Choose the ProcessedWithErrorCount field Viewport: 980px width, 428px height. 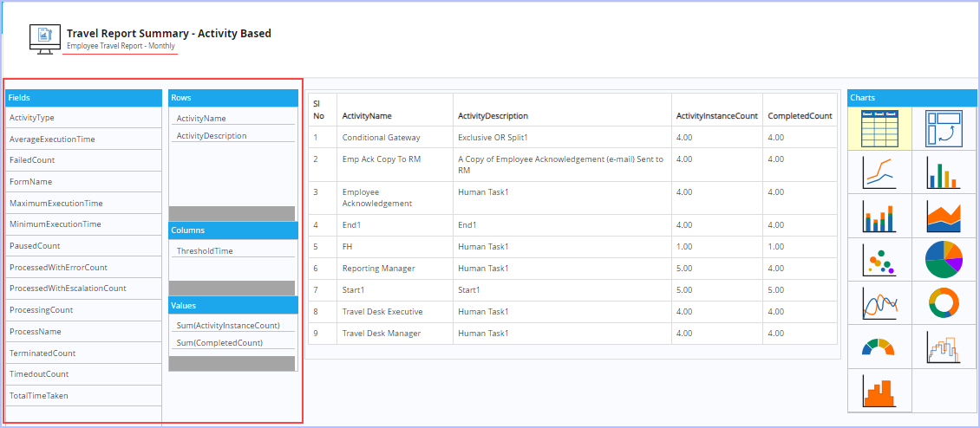pyautogui.click(x=83, y=268)
